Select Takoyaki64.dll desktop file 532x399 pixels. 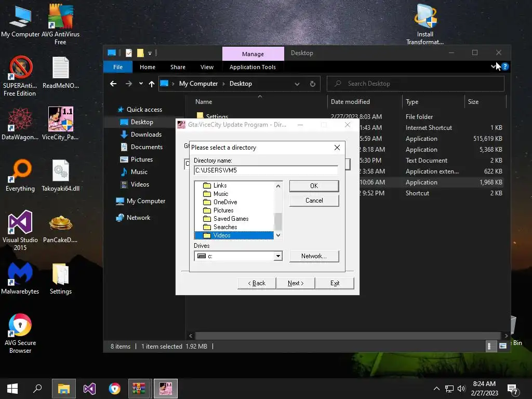pos(60,175)
